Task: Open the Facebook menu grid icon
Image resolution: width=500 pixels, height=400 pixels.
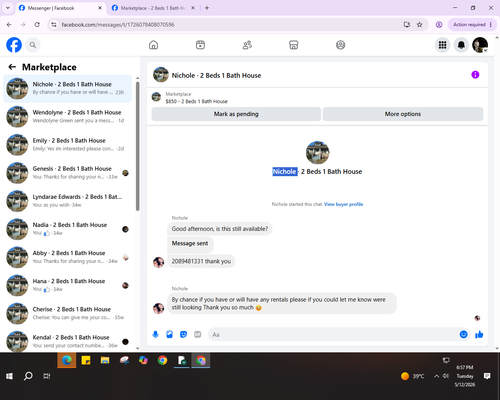Action: tap(442, 45)
